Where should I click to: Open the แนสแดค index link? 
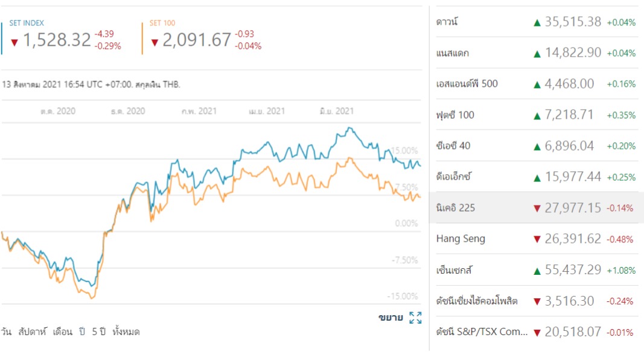[453, 53]
